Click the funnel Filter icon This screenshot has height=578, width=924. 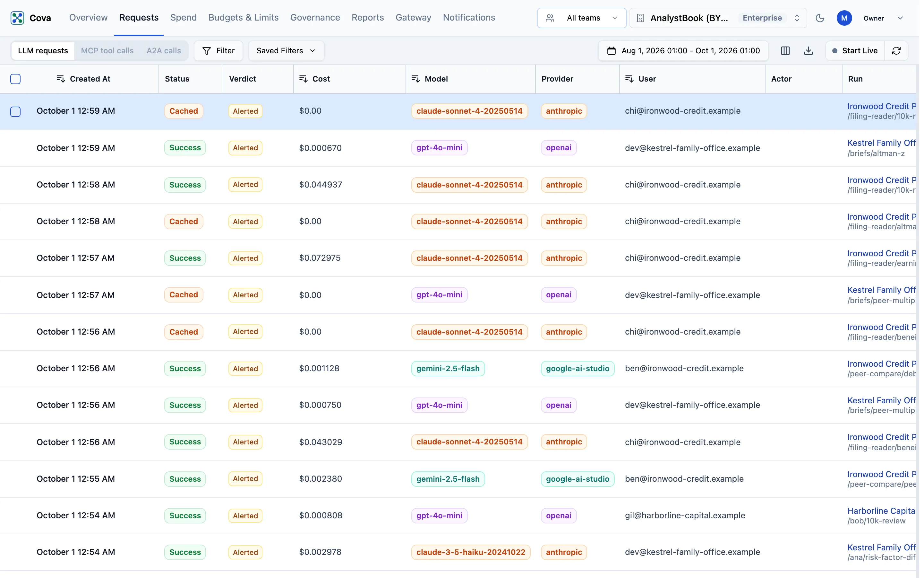(206, 51)
